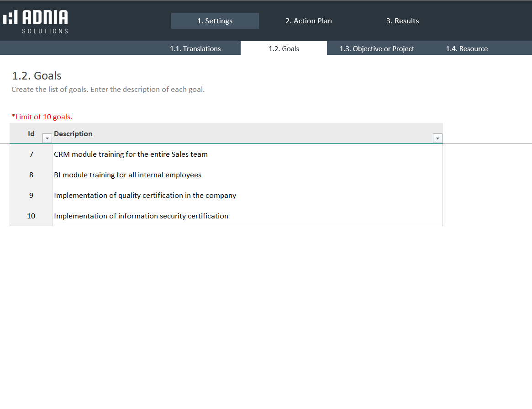Click the Id cell showing 8
This screenshot has width=532, height=409.
(31, 175)
